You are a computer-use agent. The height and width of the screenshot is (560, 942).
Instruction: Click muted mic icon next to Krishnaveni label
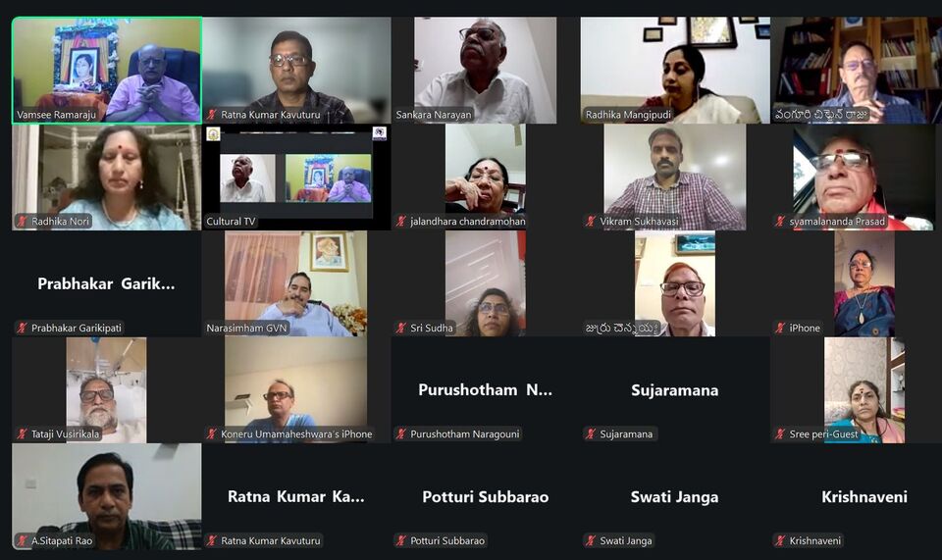[x=780, y=540]
